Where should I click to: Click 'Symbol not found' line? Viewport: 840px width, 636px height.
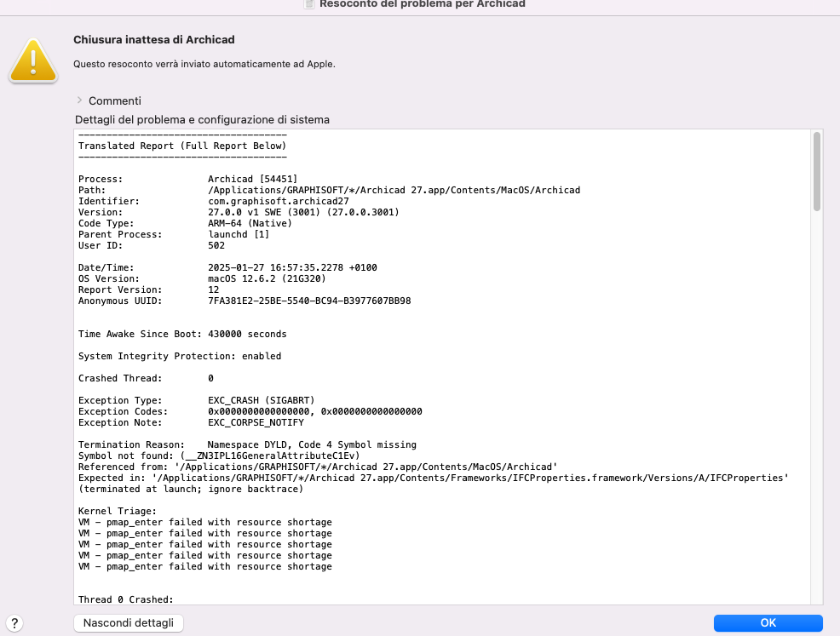(219, 456)
